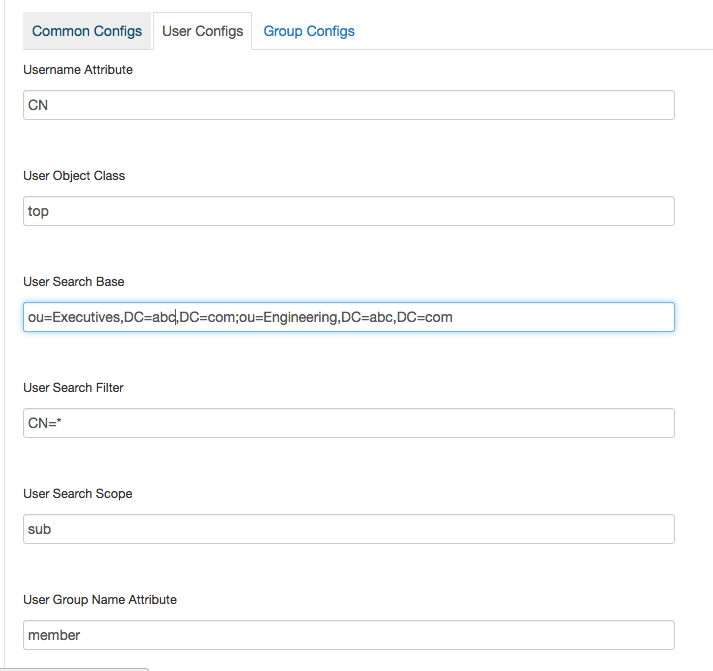Click the "User Search Scope" label
This screenshot has width=713, height=671.
[78, 494]
